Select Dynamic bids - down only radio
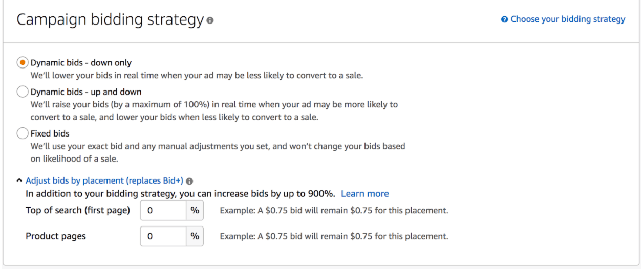The width and height of the screenshot is (644, 272). point(23,63)
